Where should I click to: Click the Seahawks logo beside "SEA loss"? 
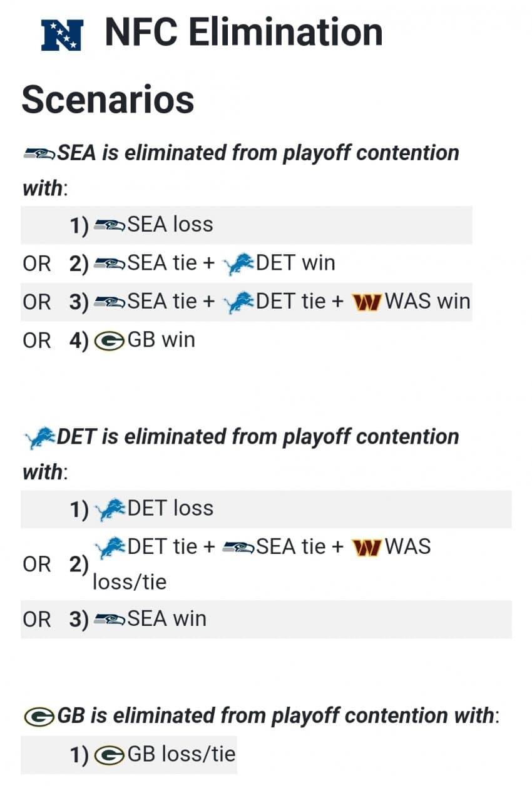[x=110, y=225]
